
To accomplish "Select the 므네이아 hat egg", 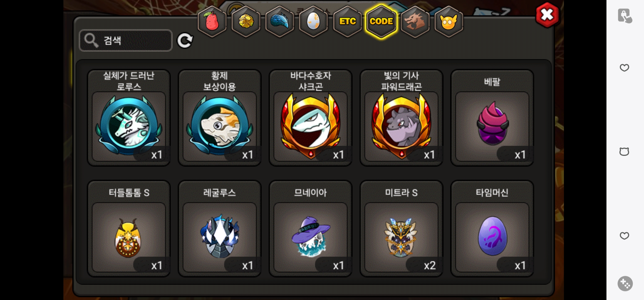I will (311, 229).
